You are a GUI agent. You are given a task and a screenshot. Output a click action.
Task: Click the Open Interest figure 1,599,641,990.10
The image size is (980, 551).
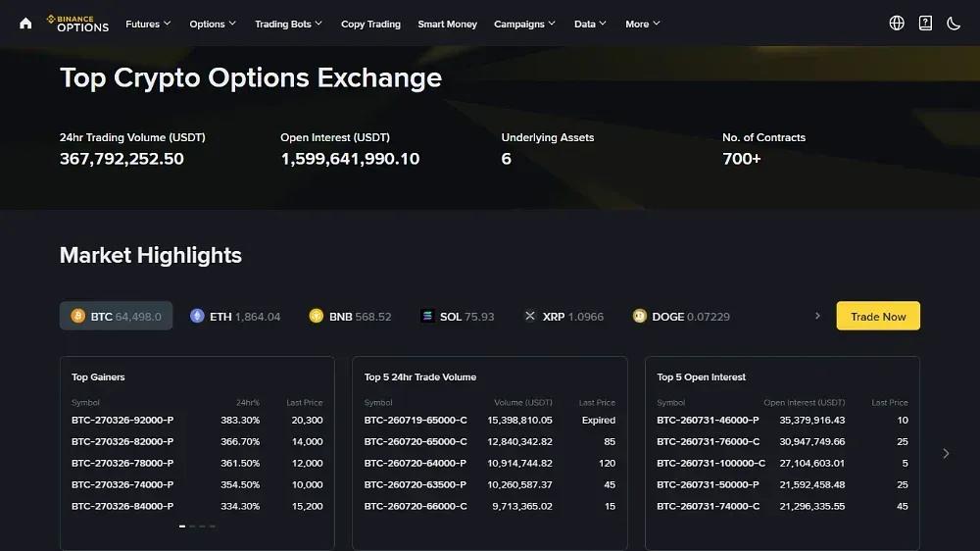click(x=350, y=159)
